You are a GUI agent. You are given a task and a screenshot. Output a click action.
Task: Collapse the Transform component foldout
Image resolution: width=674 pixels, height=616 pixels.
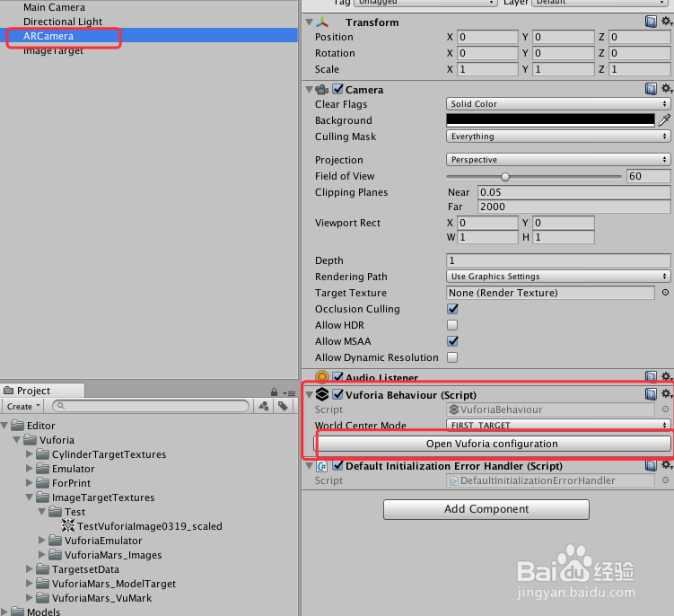pos(309,22)
